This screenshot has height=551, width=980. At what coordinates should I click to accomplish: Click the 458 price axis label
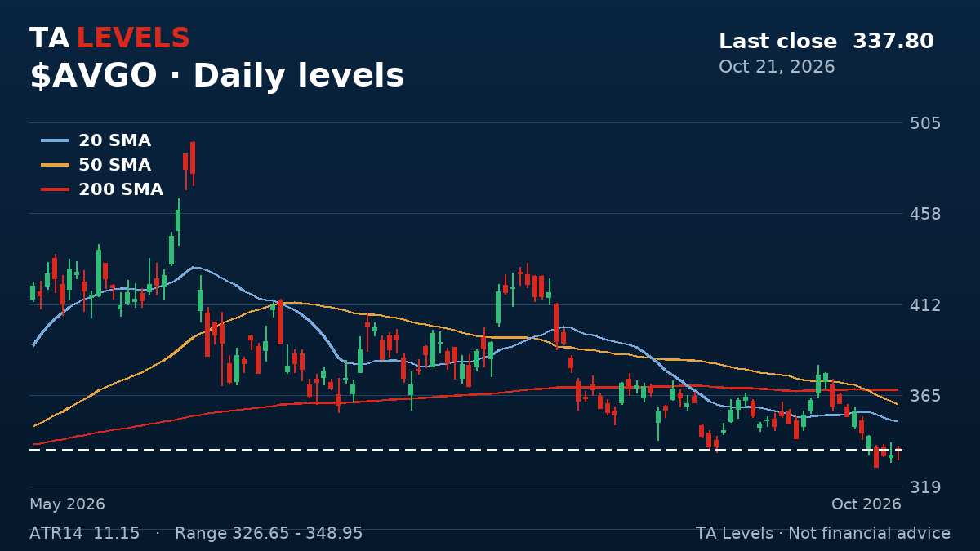[925, 214]
